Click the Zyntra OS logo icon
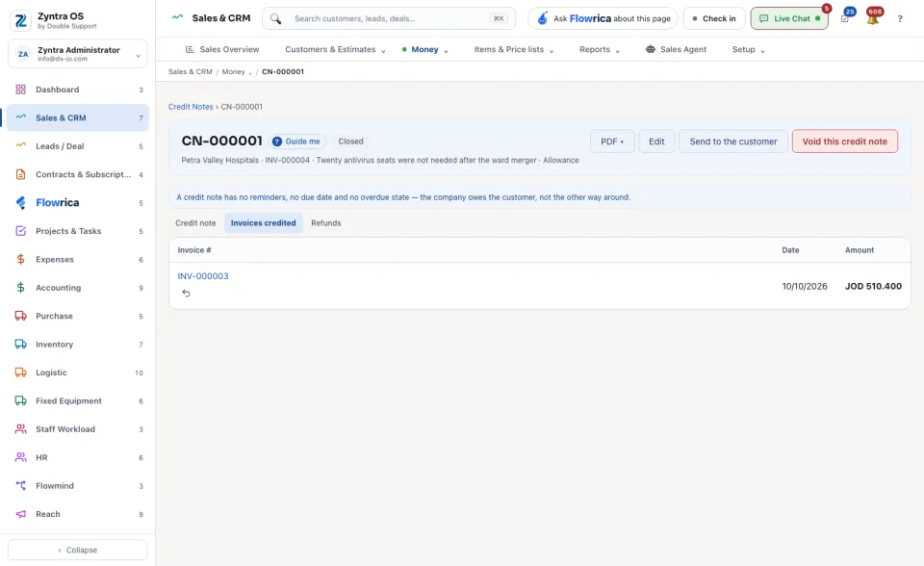This screenshot has height=566, width=924. [x=20, y=20]
